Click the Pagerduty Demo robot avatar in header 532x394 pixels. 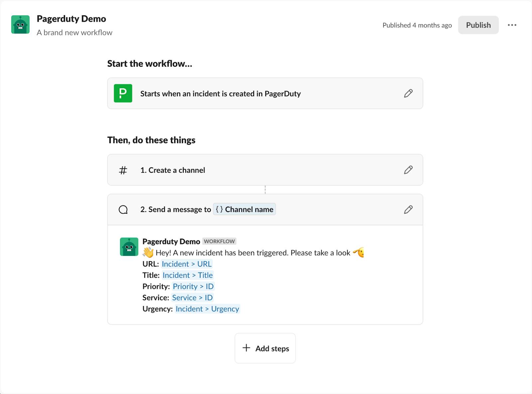[20, 25]
